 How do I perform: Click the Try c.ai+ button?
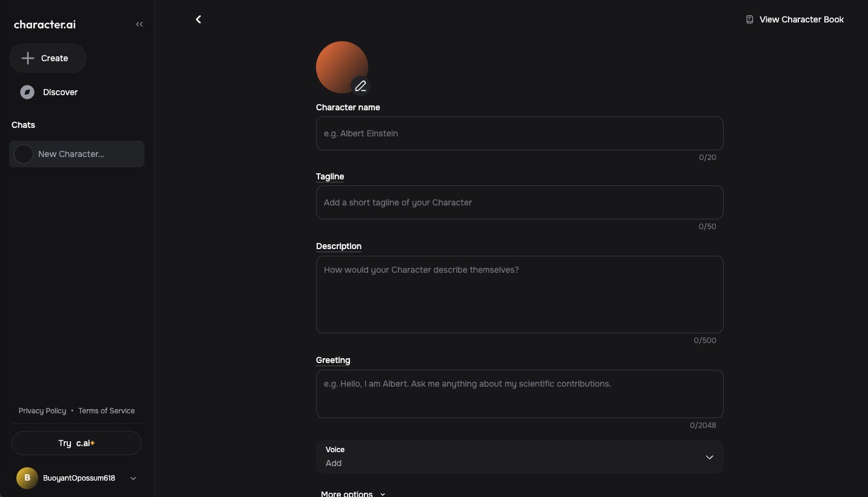tap(76, 443)
